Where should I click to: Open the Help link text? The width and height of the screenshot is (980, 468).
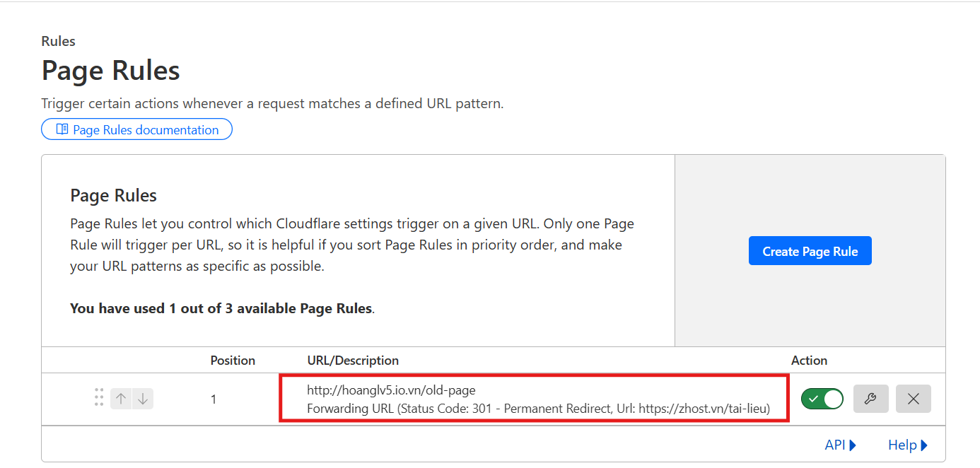(902, 445)
